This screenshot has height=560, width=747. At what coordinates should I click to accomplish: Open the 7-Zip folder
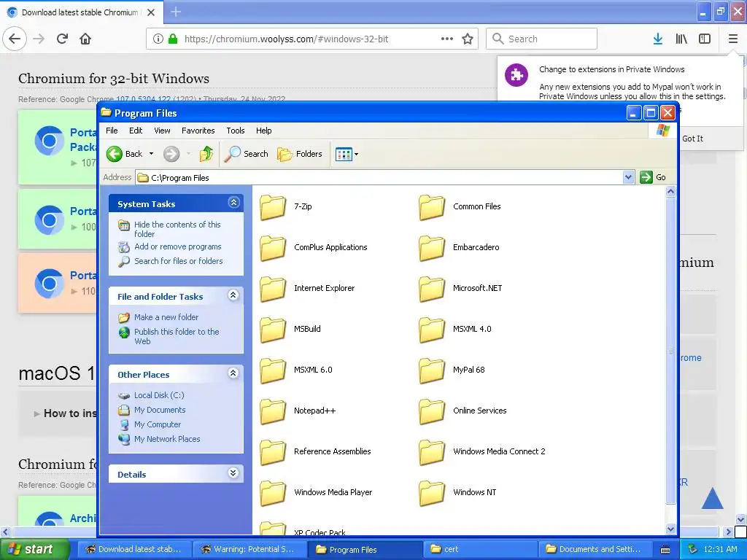click(286, 206)
